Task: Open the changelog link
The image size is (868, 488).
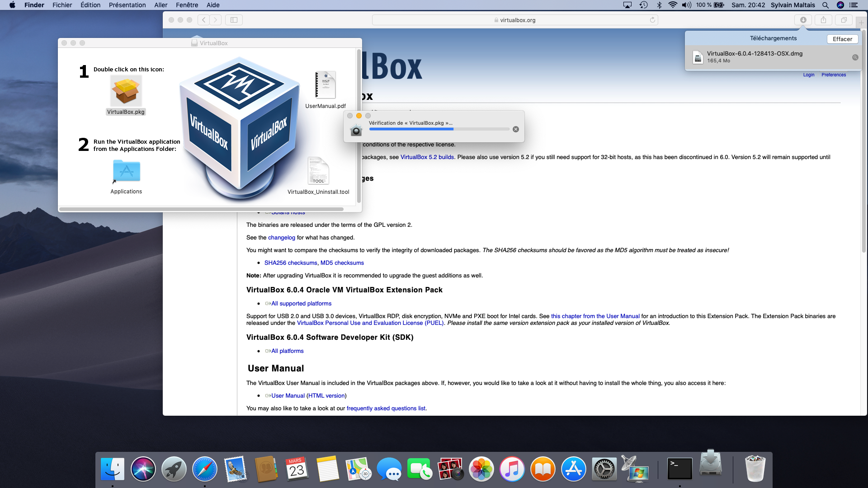Action: [281, 237]
